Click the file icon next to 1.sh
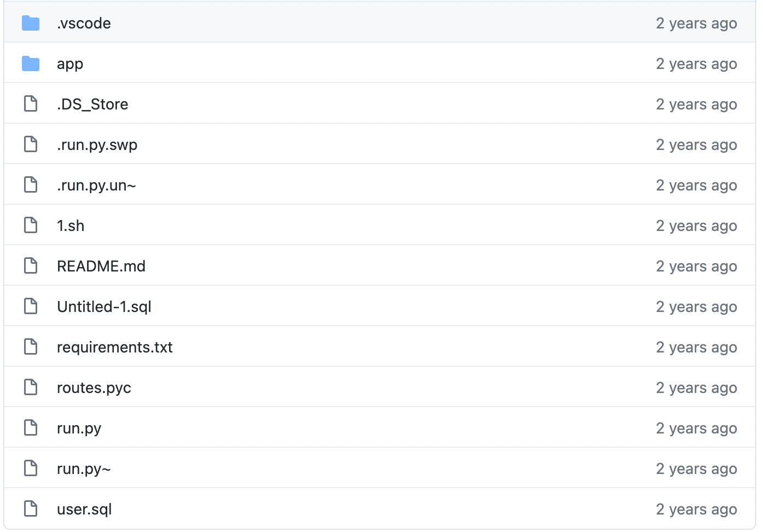This screenshot has width=766, height=532. pos(31,225)
